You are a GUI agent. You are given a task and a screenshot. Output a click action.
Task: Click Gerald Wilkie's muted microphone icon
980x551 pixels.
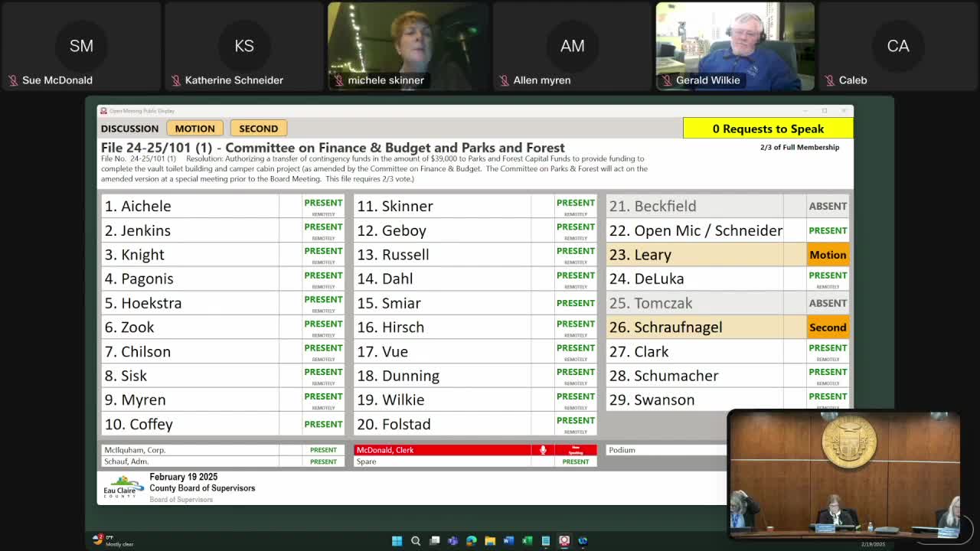click(668, 80)
